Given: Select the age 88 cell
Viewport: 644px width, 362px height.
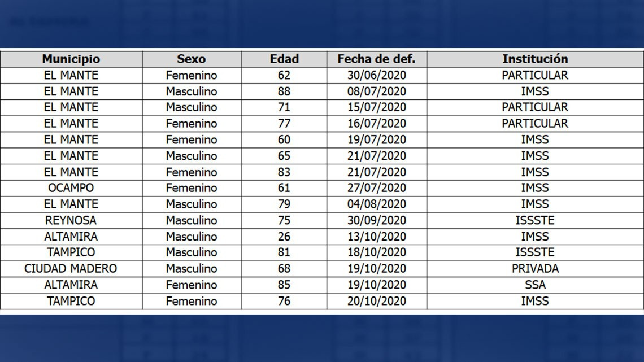Looking at the screenshot, I should pyautogui.click(x=284, y=91).
